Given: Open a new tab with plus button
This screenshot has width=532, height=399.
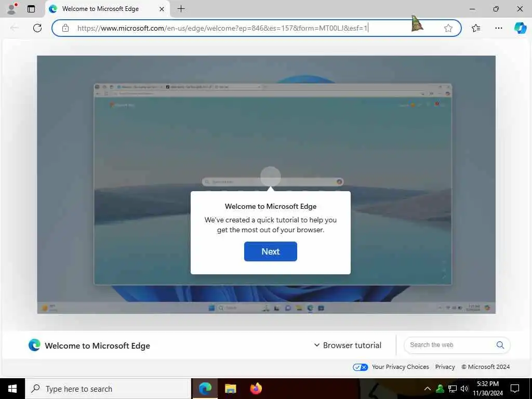Looking at the screenshot, I should click(181, 9).
